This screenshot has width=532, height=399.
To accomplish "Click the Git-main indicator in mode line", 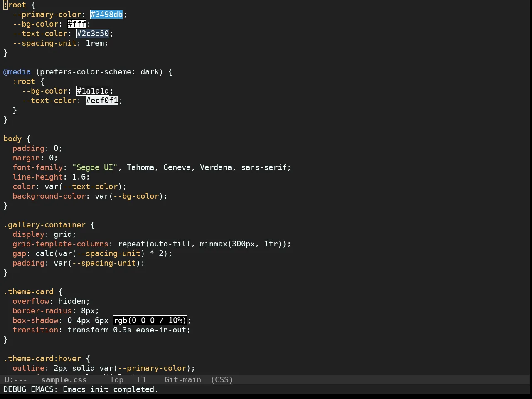I will [183, 380].
